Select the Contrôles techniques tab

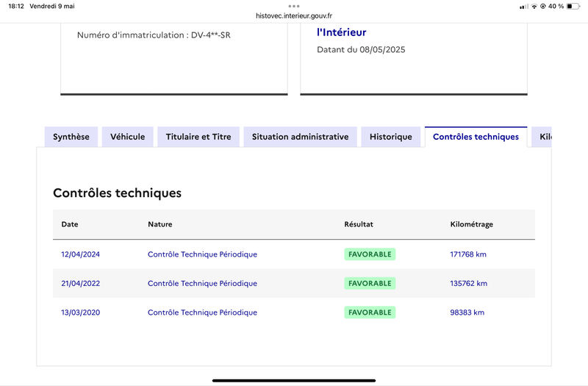pos(476,137)
